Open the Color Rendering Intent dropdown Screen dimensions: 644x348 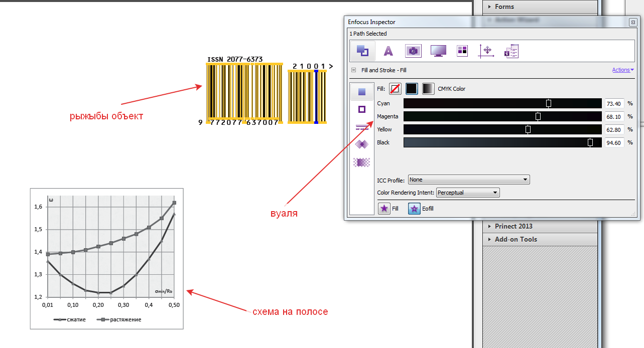click(x=468, y=193)
